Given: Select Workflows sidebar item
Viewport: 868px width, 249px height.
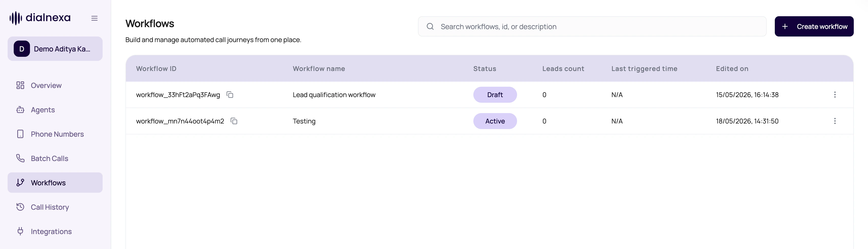Looking at the screenshot, I should (x=55, y=183).
